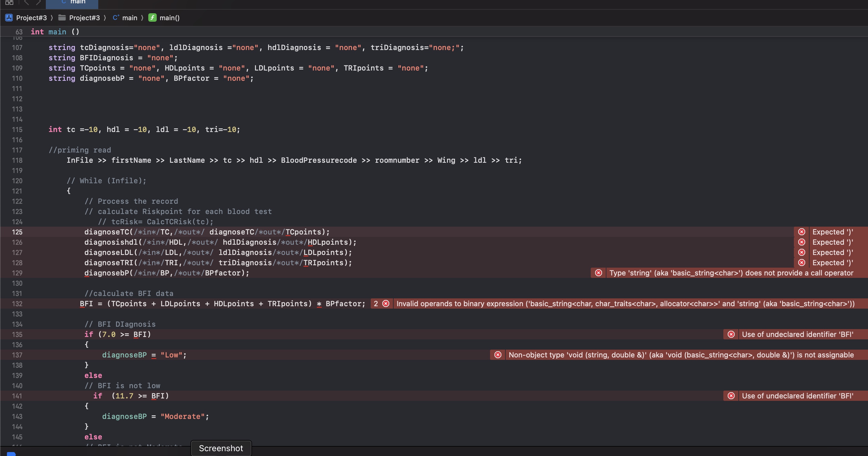868x456 pixels.
Task: Click the back navigation arrow
Action: (27, 3)
